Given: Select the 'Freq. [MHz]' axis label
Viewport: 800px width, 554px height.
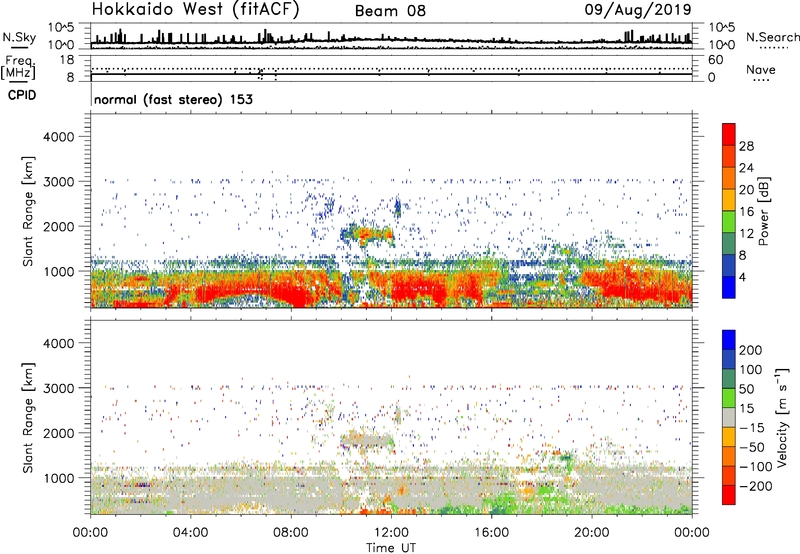Looking at the screenshot, I should pyautogui.click(x=18, y=68).
